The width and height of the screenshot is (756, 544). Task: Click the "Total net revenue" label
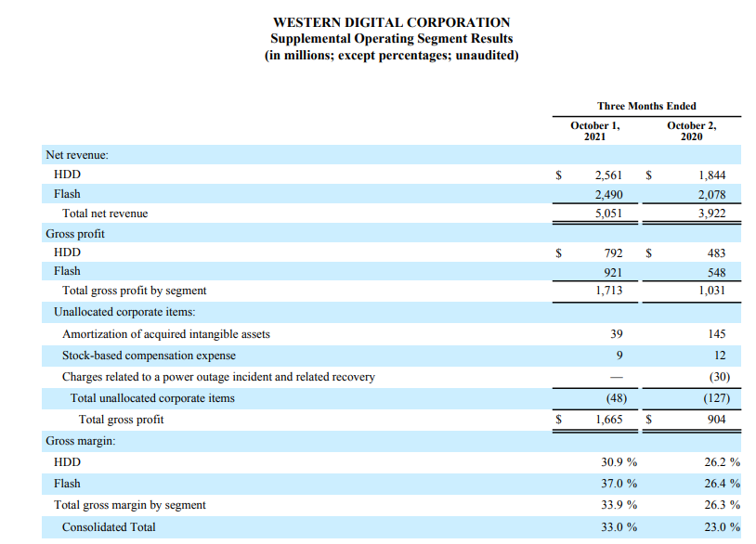pos(105,214)
